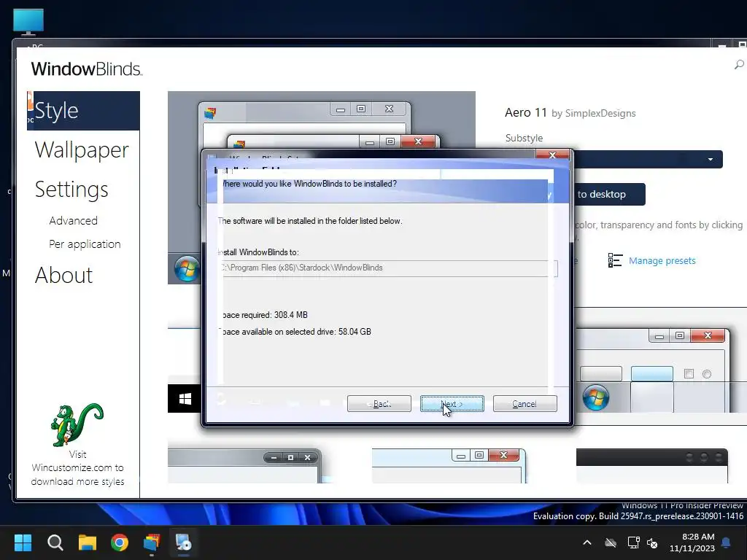Click the Wincustomize gecko mascot icon
The image size is (747, 560).
tap(77, 425)
